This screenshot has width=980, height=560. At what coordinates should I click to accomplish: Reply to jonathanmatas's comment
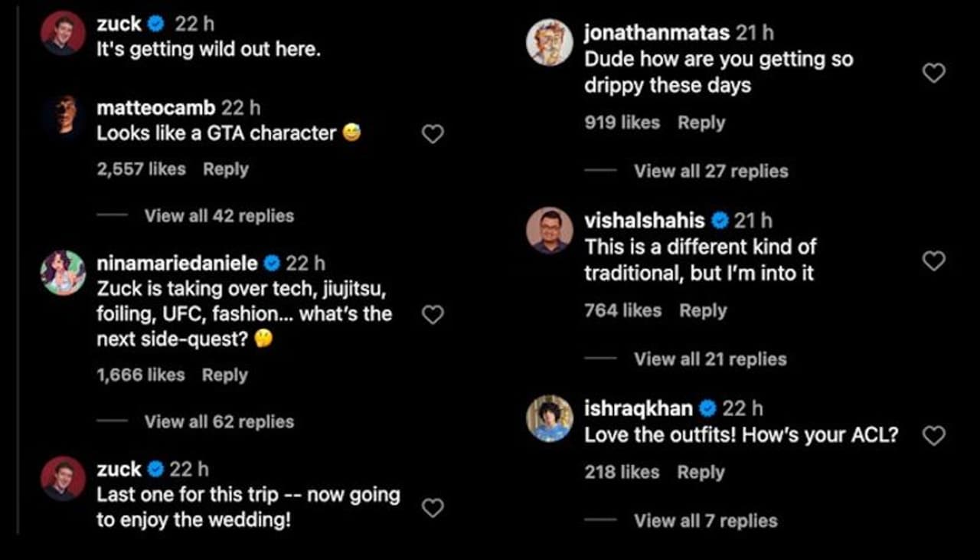701,123
